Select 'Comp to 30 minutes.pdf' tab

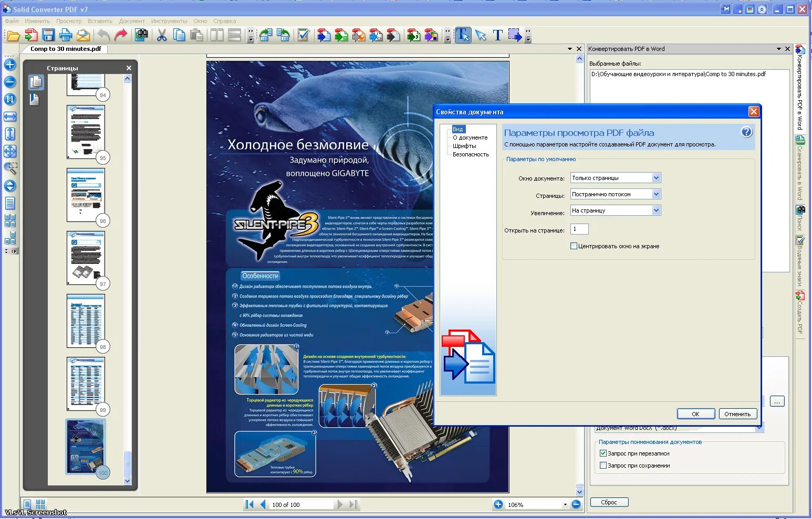click(66, 49)
